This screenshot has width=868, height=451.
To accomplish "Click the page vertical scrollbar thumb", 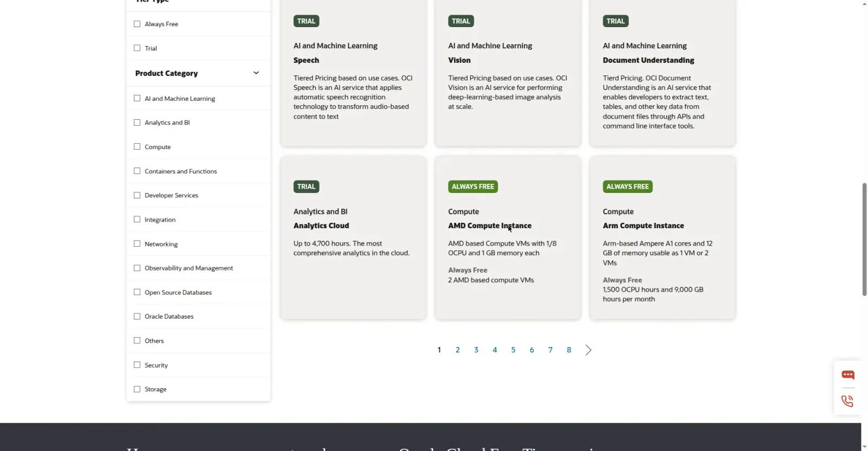I will tap(864, 239).
